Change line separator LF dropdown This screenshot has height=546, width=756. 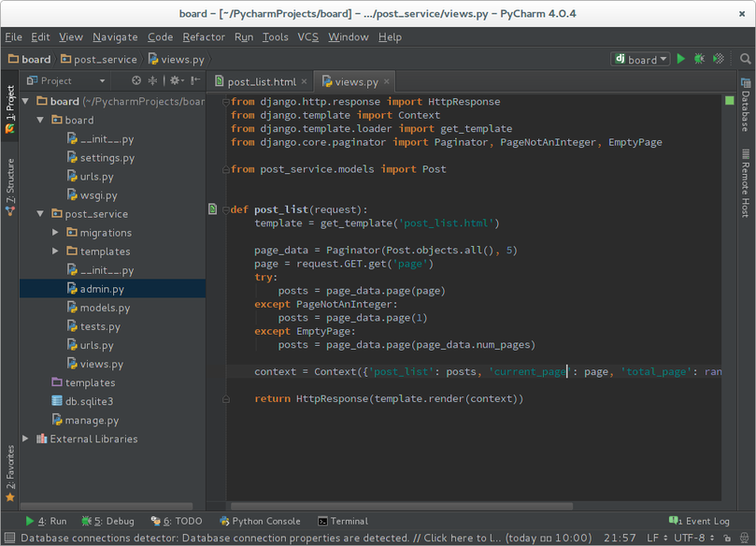pos(657,538)
